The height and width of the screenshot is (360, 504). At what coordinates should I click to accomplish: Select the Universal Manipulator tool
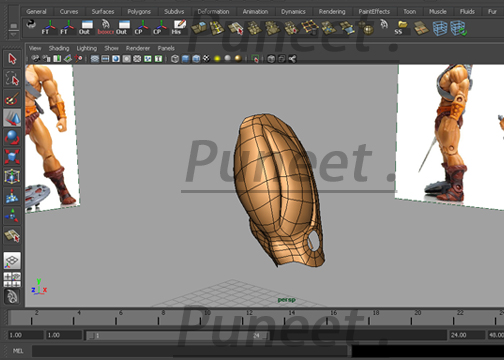(x=12, y=176)
